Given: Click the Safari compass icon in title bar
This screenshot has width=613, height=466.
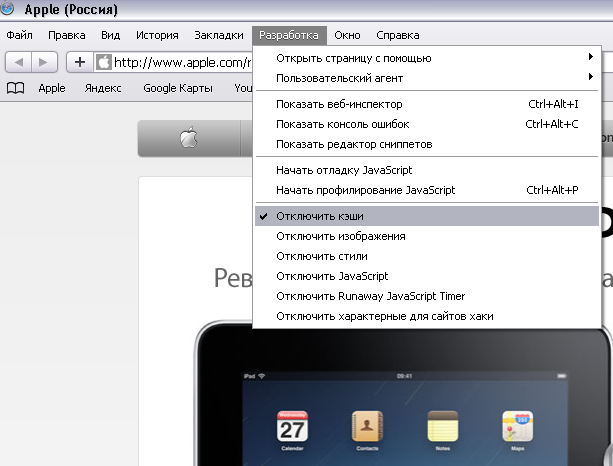Looking at the screenshot, I should [7, 8].
